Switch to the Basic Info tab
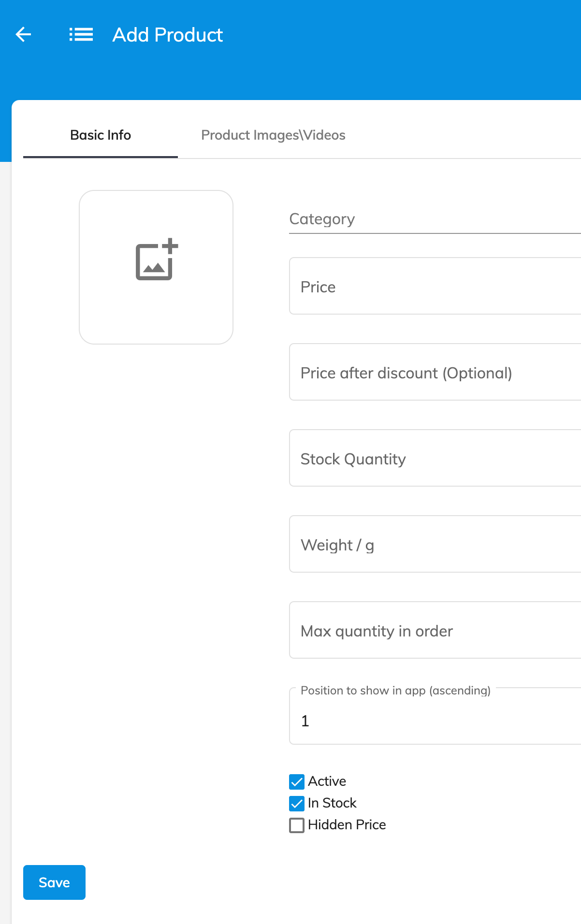Screen dimensions: 581x924 click(101, 135)
